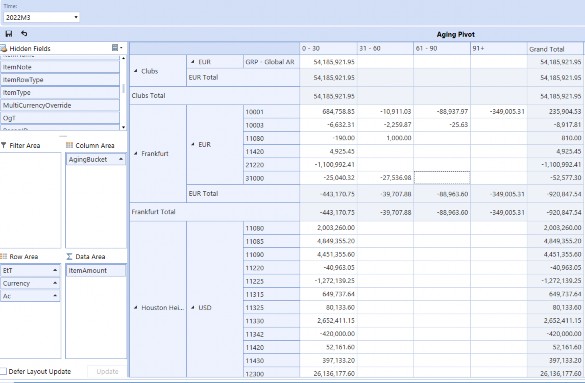The image size is (585, 383).
Task: Select the ItemAmount data field
Action: coord(96,270)
